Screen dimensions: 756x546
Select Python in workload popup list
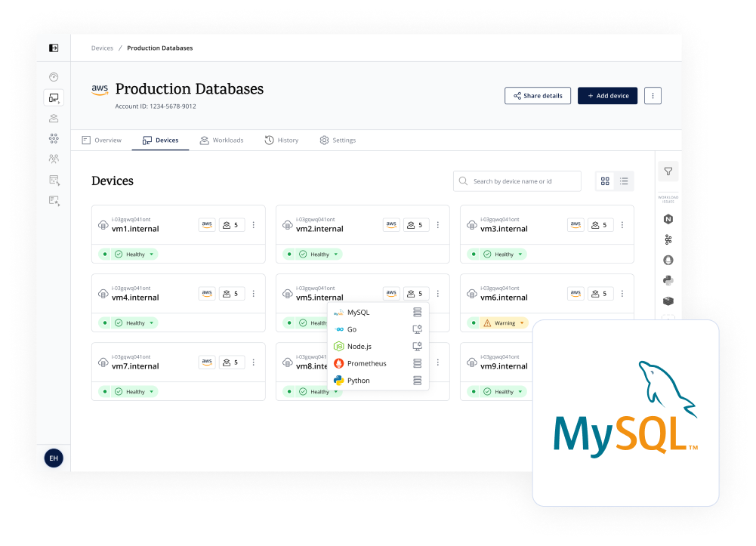(378, 380)
